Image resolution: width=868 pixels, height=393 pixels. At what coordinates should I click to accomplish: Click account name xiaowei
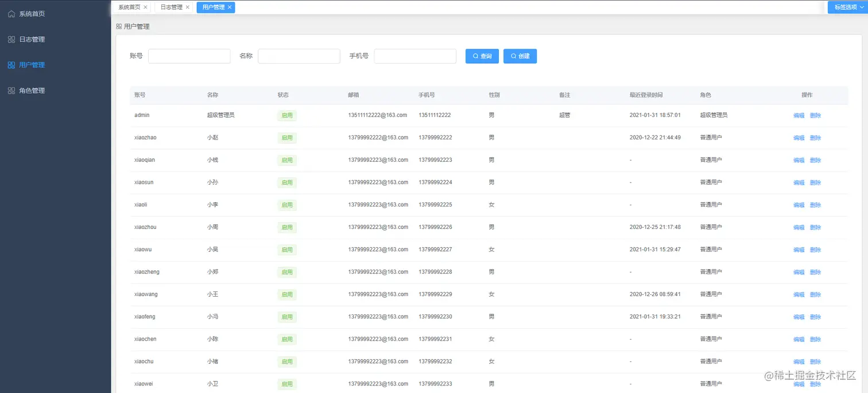144,384
